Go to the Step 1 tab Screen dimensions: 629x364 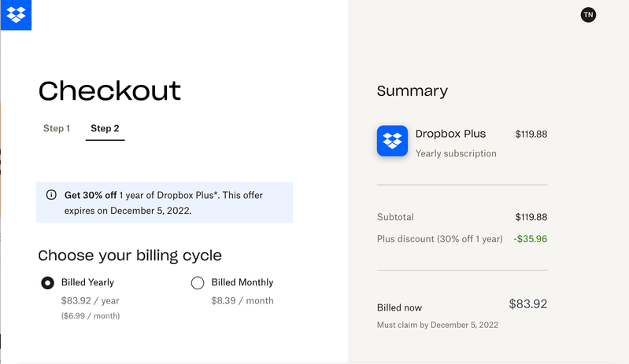57,128
